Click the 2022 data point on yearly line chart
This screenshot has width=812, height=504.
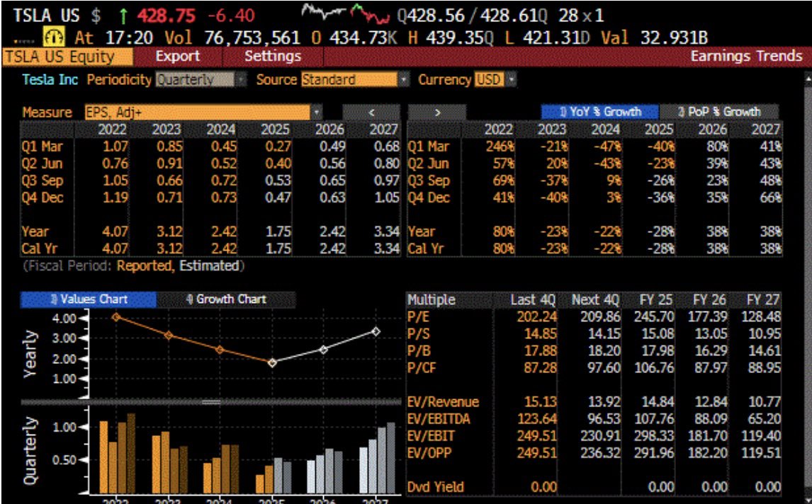point(116,316)
